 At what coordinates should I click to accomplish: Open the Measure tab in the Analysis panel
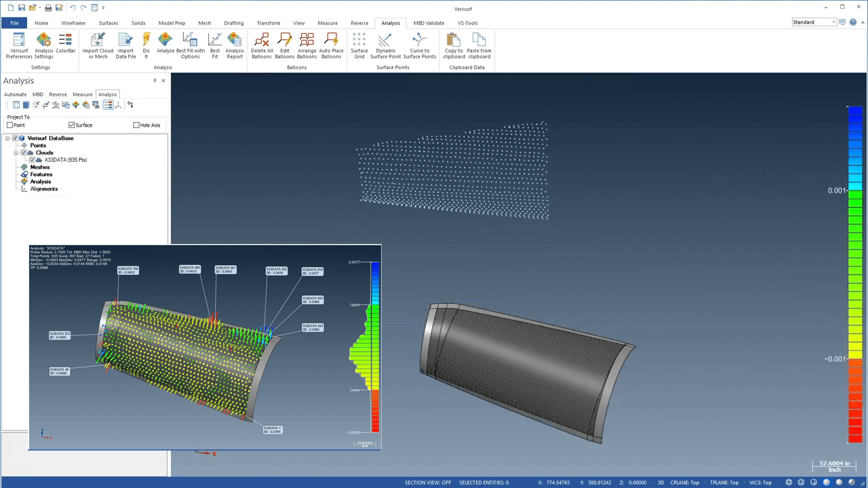pyautogui.click(x=82, y=94)
